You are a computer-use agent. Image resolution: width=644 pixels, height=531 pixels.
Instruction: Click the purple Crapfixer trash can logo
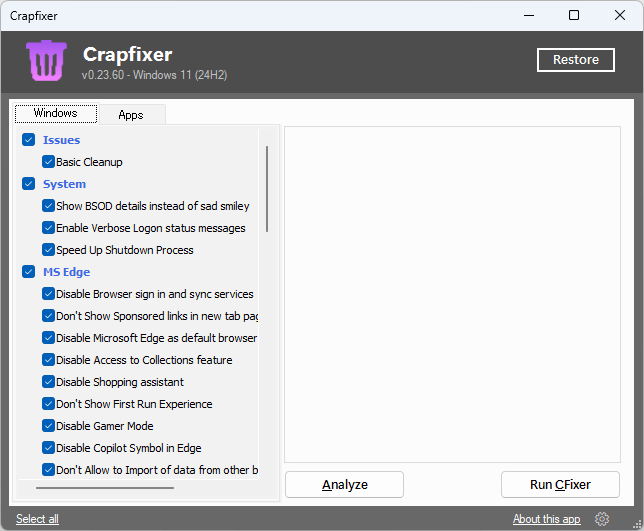46,60
